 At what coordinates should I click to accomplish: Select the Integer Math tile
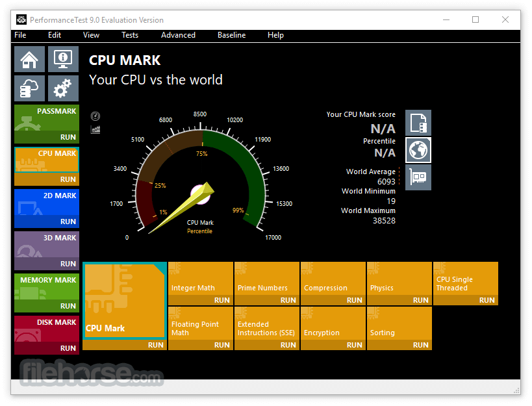pyautogui.click(x=201, y=279)
